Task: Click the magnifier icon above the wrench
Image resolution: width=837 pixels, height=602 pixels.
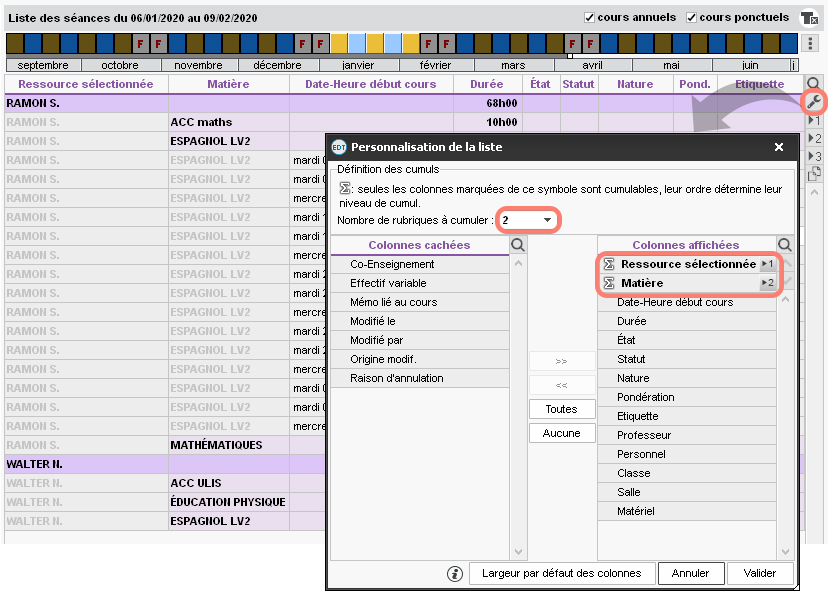Action: coord(813,83)
